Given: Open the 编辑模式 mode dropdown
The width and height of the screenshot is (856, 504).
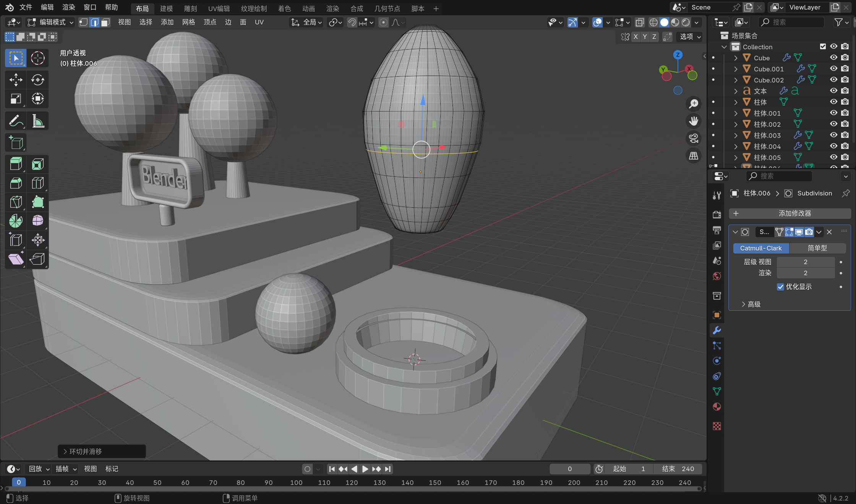Looking at the screenshot, I should click(x=50, y=23).
